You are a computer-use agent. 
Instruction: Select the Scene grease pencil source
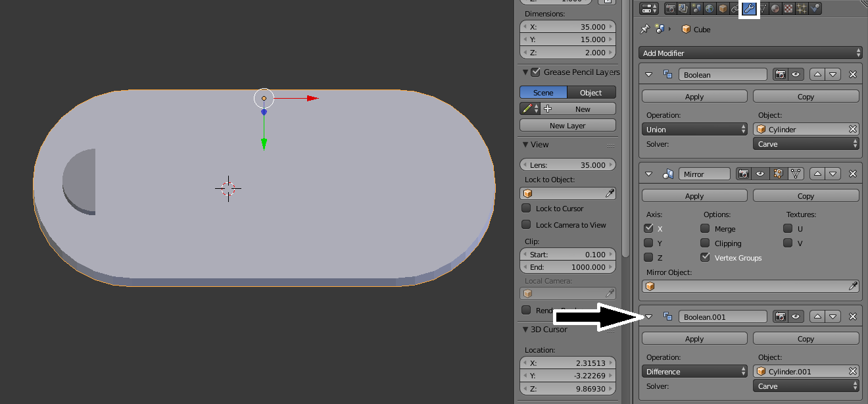[x=543, y=92]
